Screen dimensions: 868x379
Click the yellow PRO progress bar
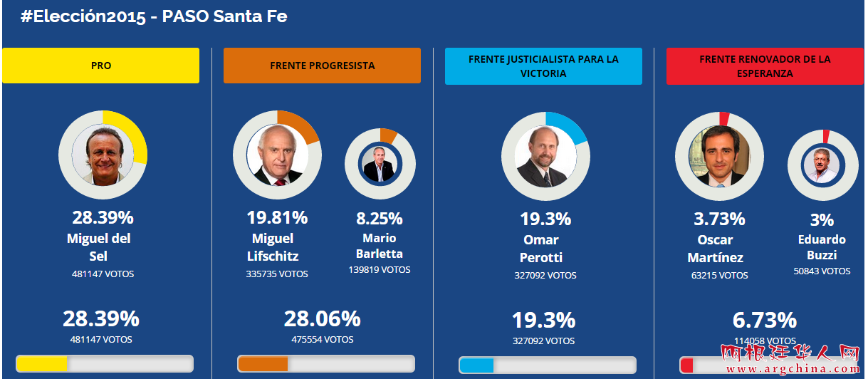click(104, 364)
